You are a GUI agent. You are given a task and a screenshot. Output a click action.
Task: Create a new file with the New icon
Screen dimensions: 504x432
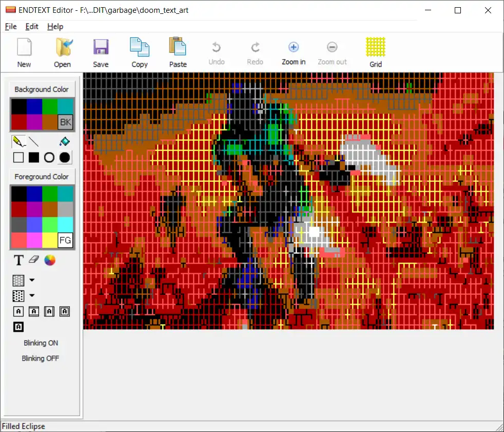coord(24,52)
